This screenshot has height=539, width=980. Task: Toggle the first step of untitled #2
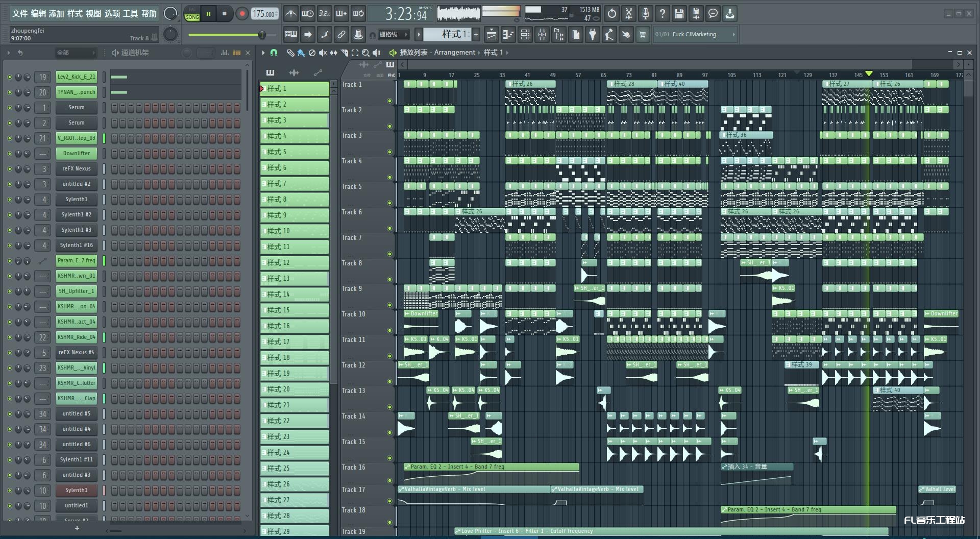click(114, 184)
